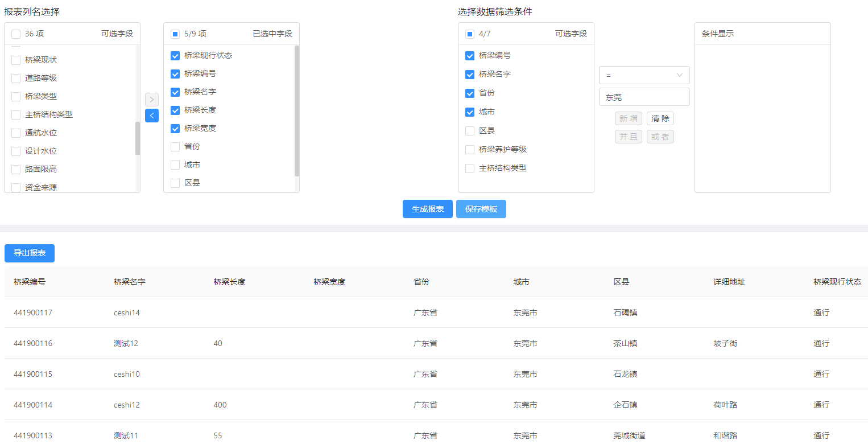The height and width of the screenshot is (444, 868).
Task: Open the operator dropdown showing "="
Action: 644,75
